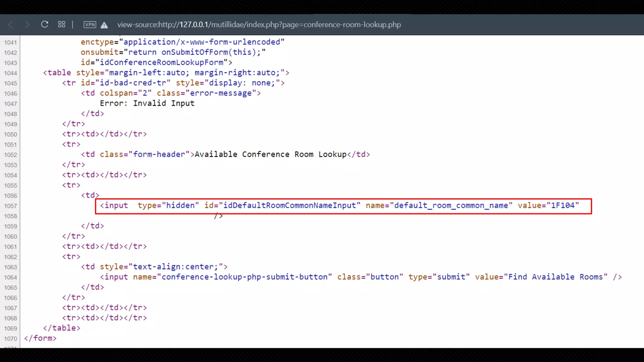This screenshot has height=362, width=644.
Task: Click the security warning triangle icon
Action: pos(104,25)
